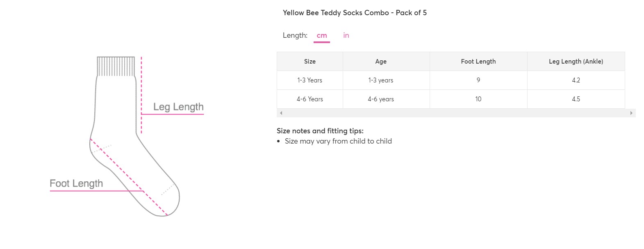
Task: Select the Leg Length (Ankle) column header
Action: 576,62
